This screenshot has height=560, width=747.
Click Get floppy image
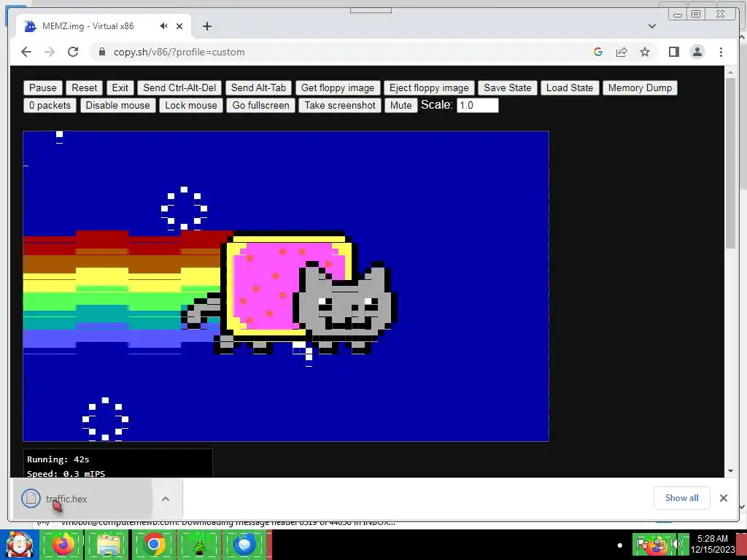(338, 87)
